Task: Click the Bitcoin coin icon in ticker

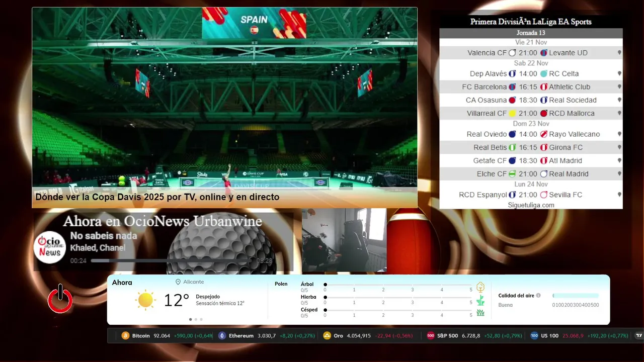Action: click(x=125, y=335)
